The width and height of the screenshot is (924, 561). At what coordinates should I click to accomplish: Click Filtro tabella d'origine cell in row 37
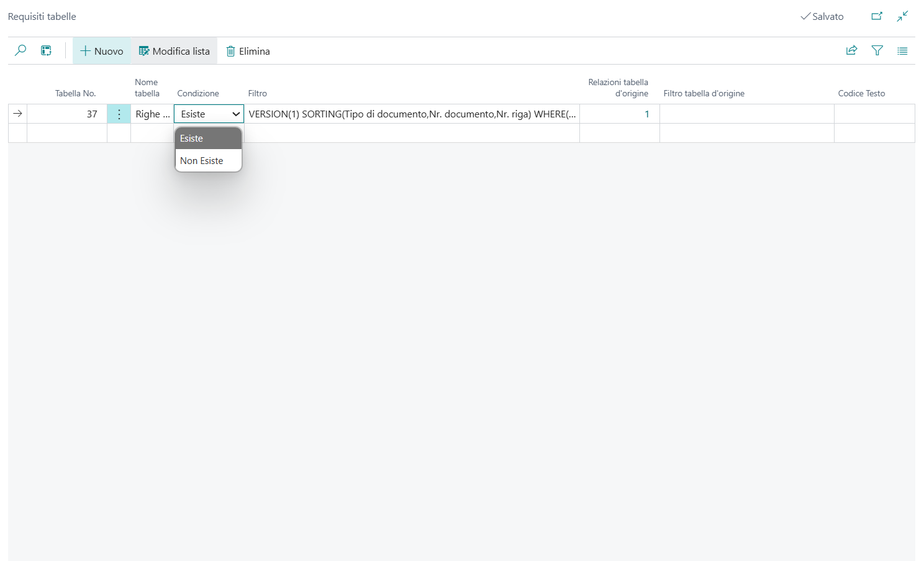tap(747, 114)
